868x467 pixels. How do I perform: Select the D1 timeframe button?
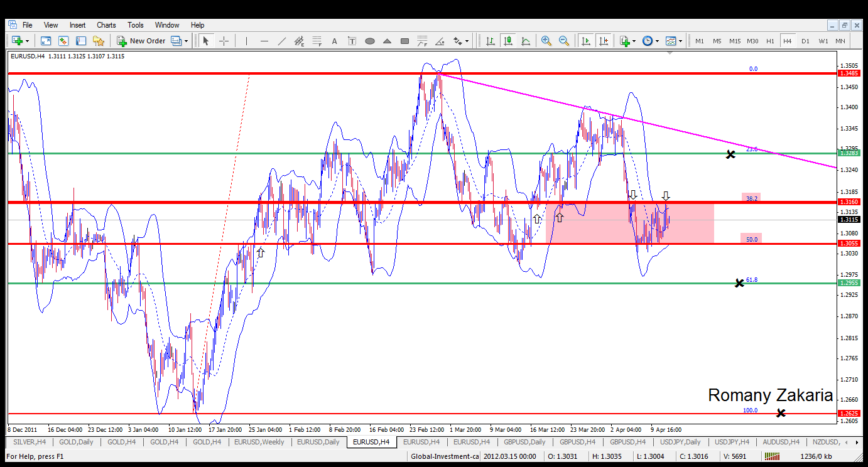pos(805,41)
